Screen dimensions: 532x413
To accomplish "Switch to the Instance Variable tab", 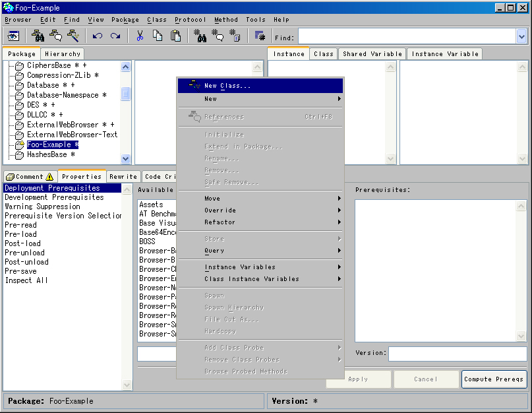I will click(x=445, y=54).
